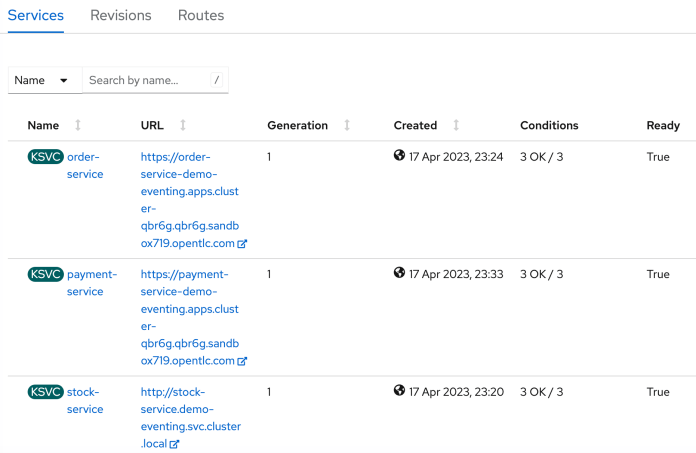Click Ready value True for stock-service

coord(658,392)
